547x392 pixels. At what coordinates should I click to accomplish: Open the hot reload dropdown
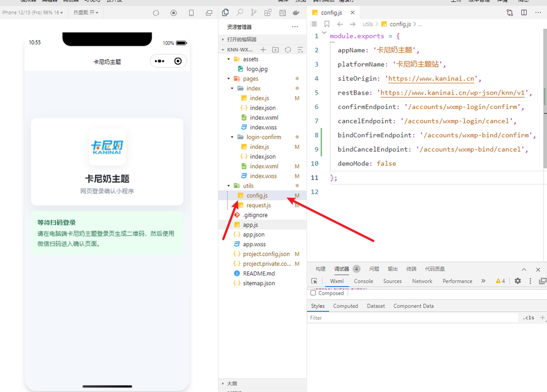click(x=86, y=13)
